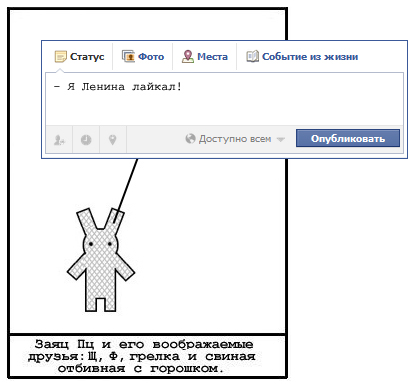This screenshot has height=386, width=418.
Task: Open the Событие из жизни tab
Action: [310, 57]
